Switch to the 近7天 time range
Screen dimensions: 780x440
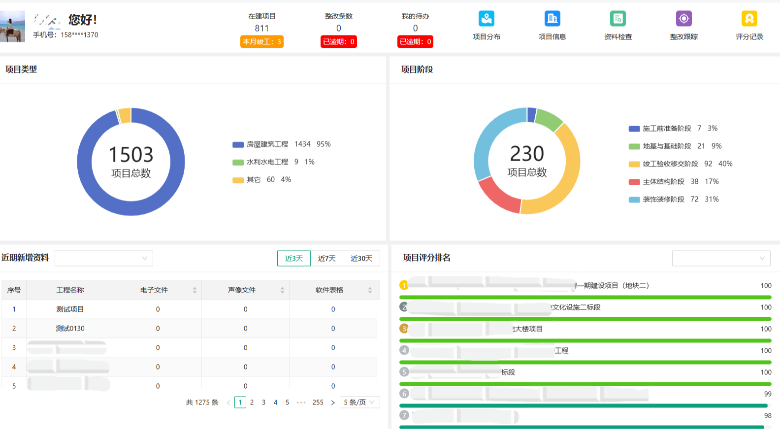[x=326, y=258]
